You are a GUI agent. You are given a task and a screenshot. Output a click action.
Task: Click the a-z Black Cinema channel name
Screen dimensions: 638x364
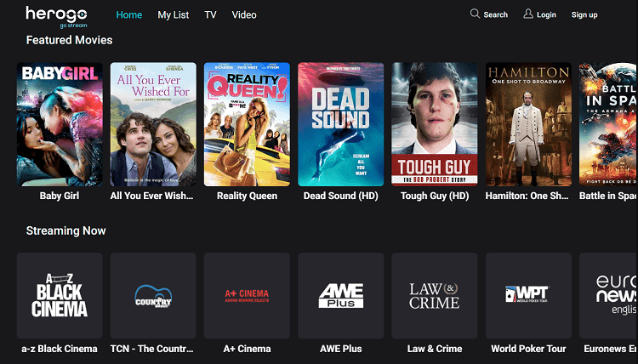pos(60,349)
